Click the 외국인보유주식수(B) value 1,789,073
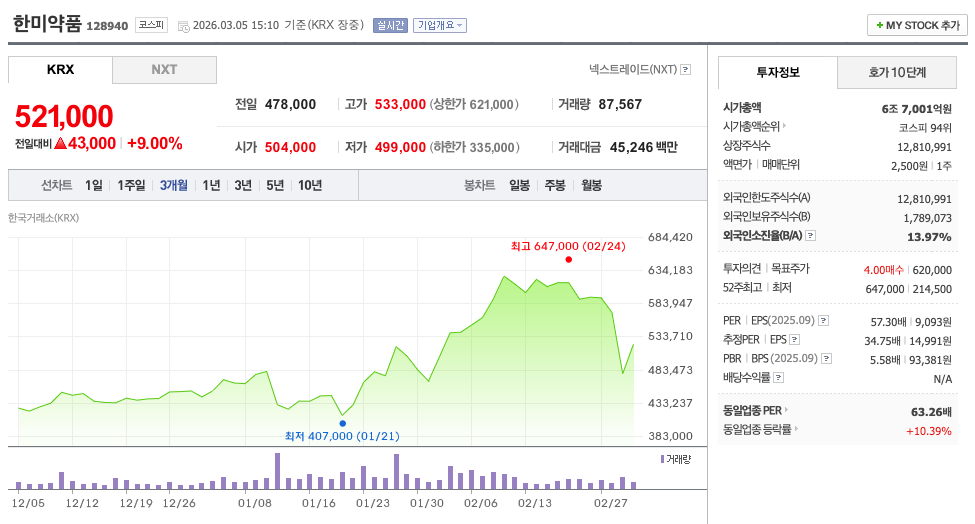The image size is (975, 524). click(x=927, y=218)
